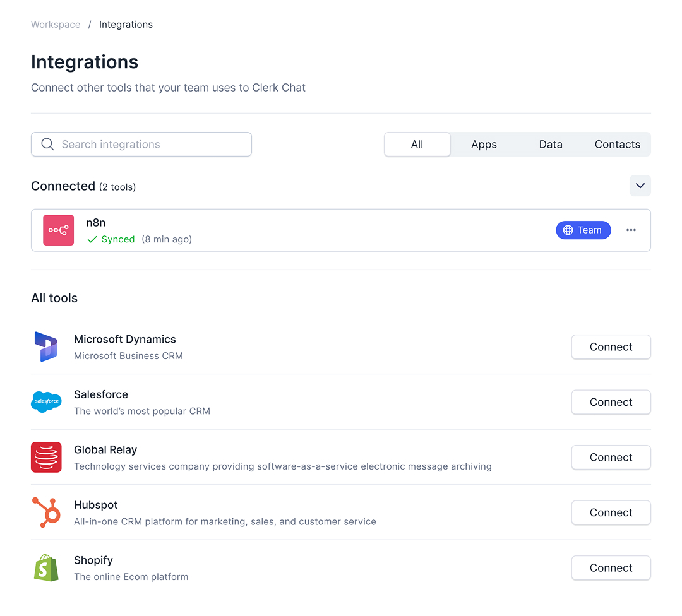The height and width of the screenshot is (616, 682).
Task: Select the All filter
Action: click(x=417, y=144)
